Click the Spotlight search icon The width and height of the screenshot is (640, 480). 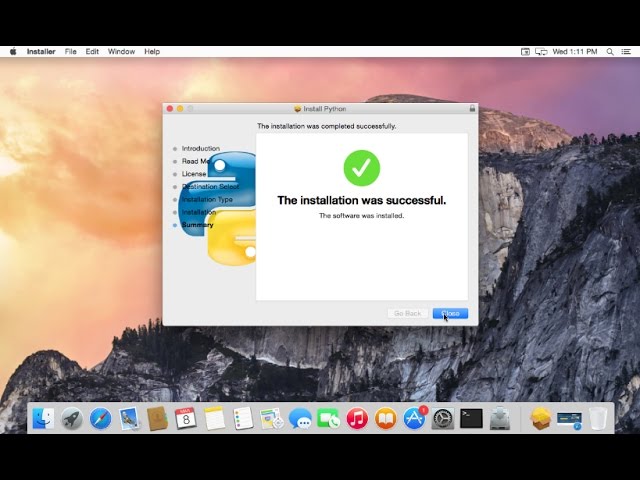click(610, 52)
